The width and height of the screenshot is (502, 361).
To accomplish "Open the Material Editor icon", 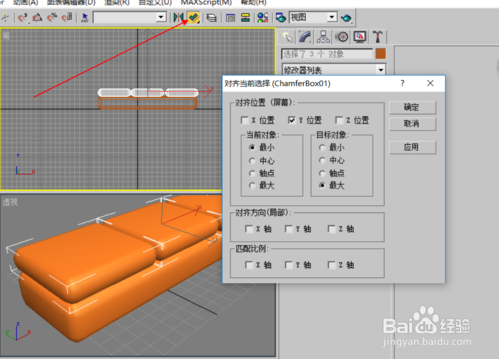I will click(x=263, y=17).
